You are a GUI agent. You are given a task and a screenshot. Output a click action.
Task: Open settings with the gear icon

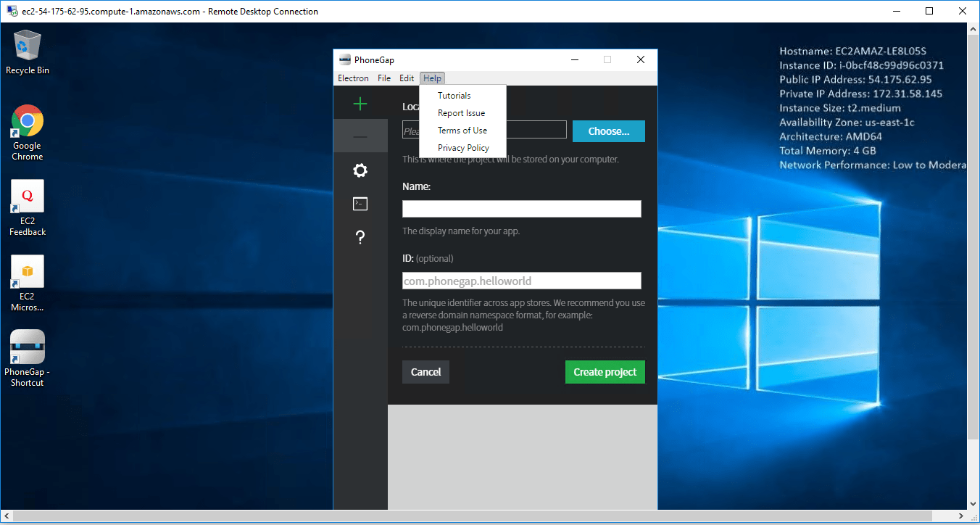click(x=360, y=170)
